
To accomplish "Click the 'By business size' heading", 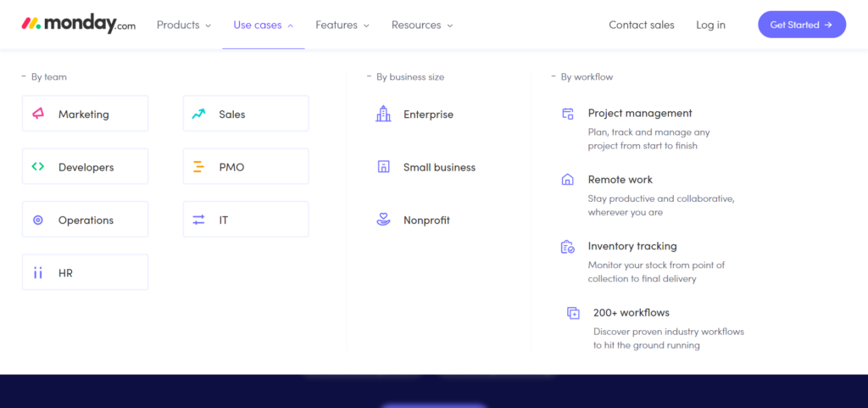I will (410, 77).
